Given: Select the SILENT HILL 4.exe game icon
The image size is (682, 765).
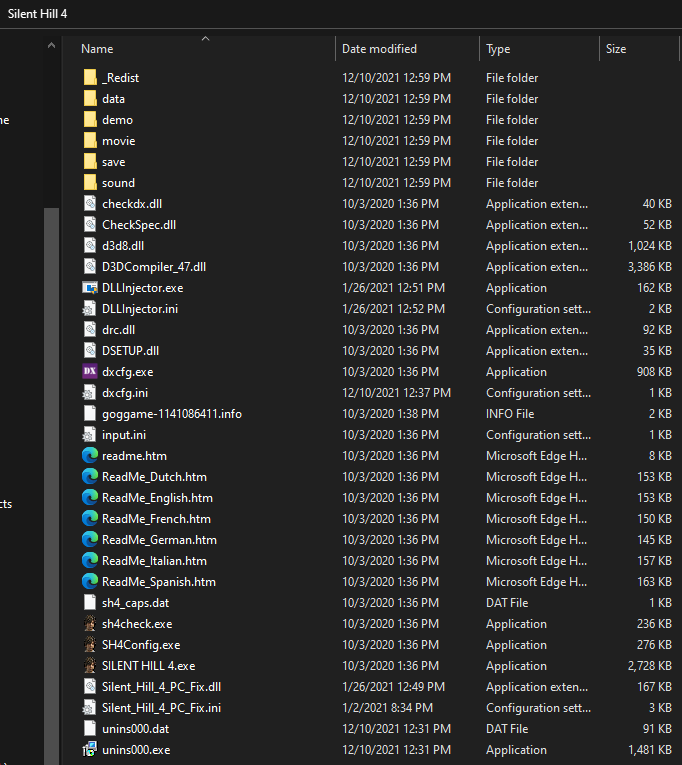Looking at the screenshot, I should [x=90, y=665].
